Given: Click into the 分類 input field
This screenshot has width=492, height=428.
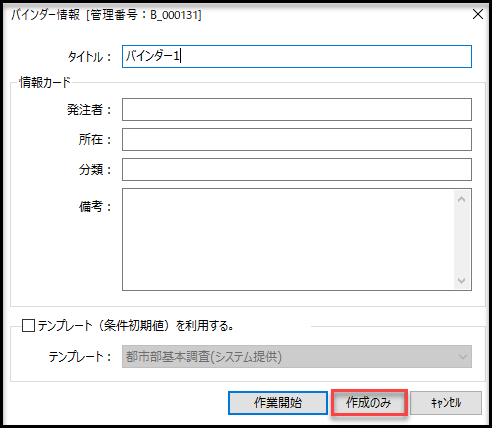Looking at the screenshot, I should (x=297, y=169).
